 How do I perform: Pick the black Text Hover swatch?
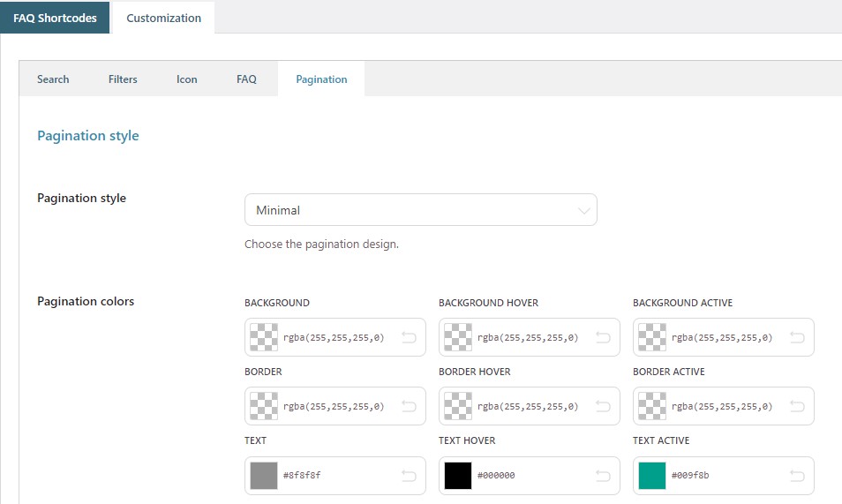tap(458, 476)
